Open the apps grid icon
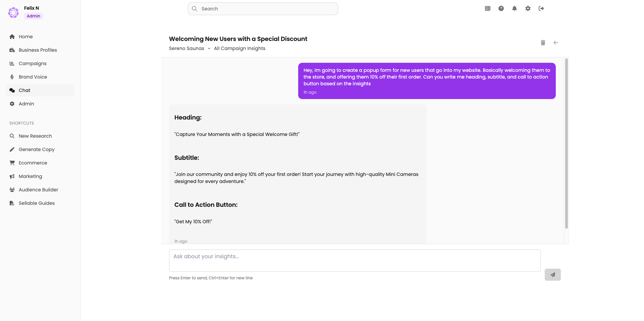This screenshot has width=644, height=321. pyautogui.click(x=487, y=8)
